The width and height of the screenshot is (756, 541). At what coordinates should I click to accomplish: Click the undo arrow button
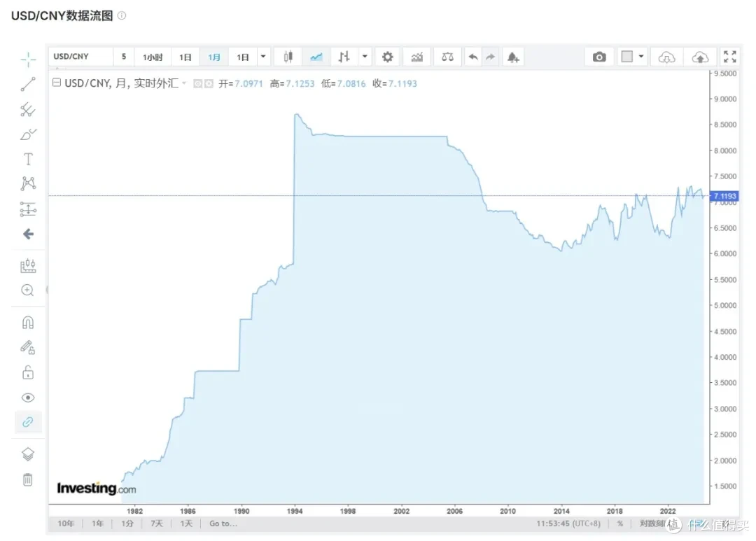coord(473,57)
